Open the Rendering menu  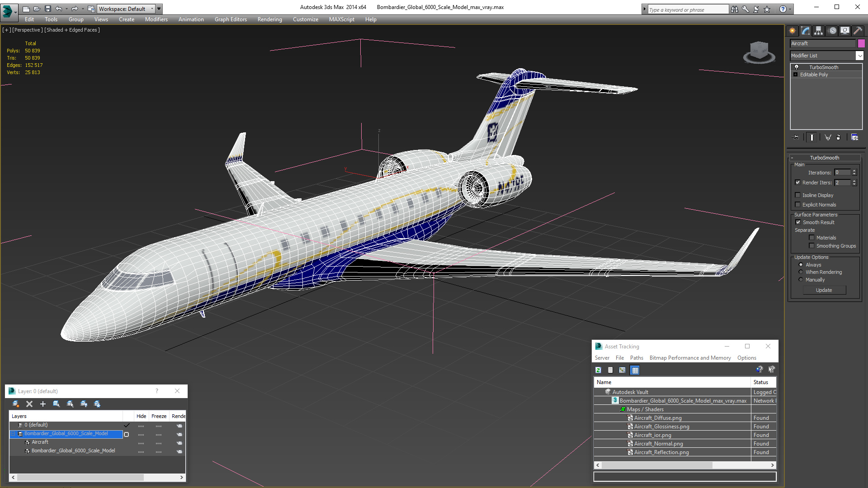pyautogui.click(x=269, y=19)
